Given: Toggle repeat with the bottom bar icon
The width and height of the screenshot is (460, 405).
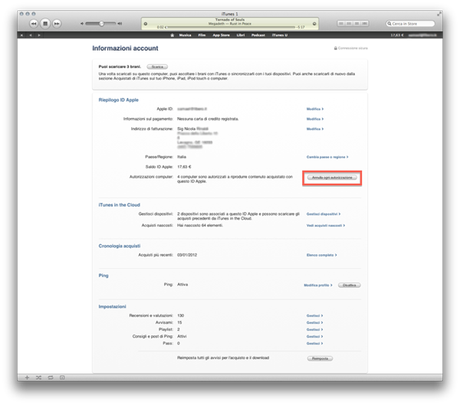Looking at the screenshot, I should (x=50, y=378).
